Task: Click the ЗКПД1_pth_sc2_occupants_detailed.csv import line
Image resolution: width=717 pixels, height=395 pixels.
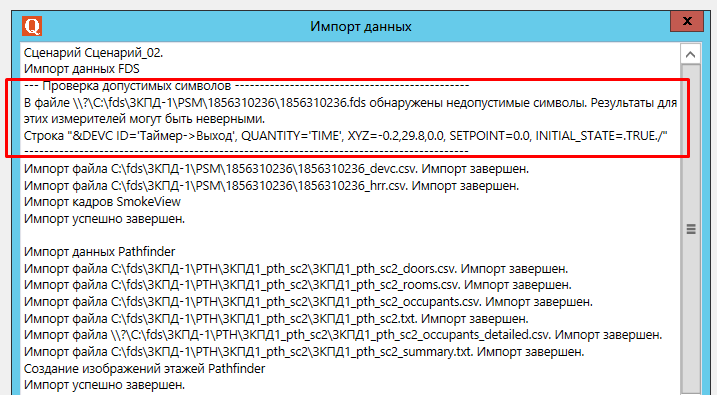Action: 343,335
